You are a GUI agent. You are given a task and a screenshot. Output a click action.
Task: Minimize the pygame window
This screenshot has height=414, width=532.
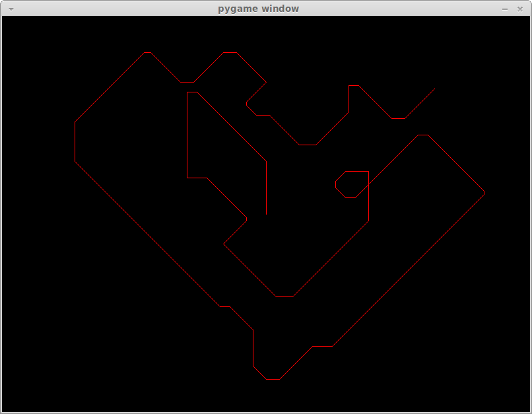tap(505, 9)
